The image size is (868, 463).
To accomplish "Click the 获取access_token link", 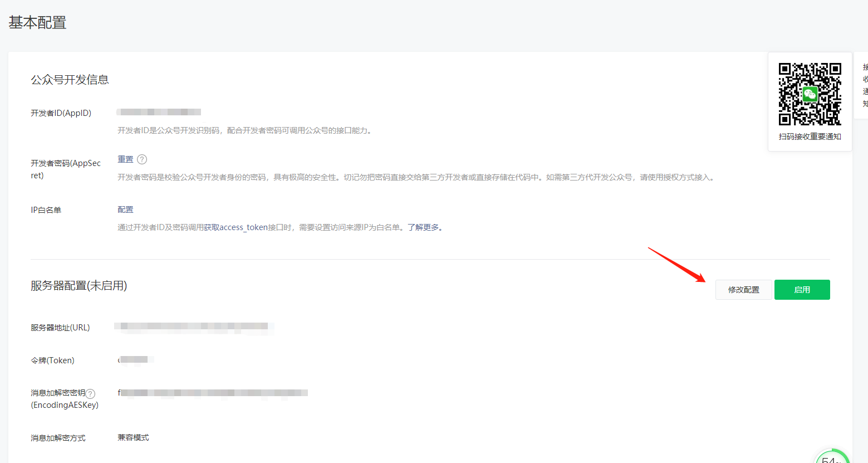I will pyautogui.click(x=236, y=227).
